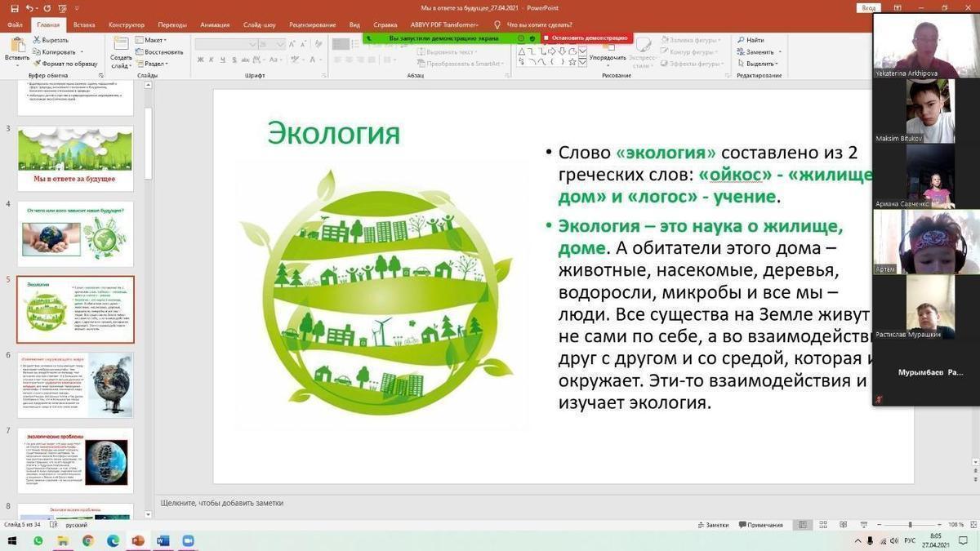Switch to slide sorter view in status bar

(822, 525)
